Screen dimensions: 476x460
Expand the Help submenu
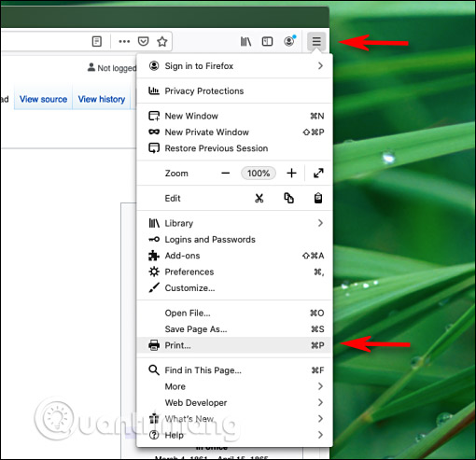click(x=235, y=435)
